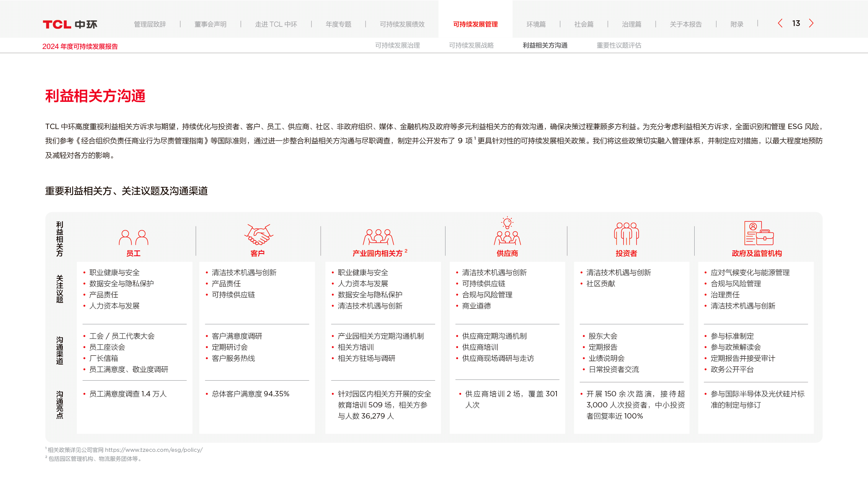Go to 可持续发展治理 sub-section
868x489 pixels.
pos(397,46)
